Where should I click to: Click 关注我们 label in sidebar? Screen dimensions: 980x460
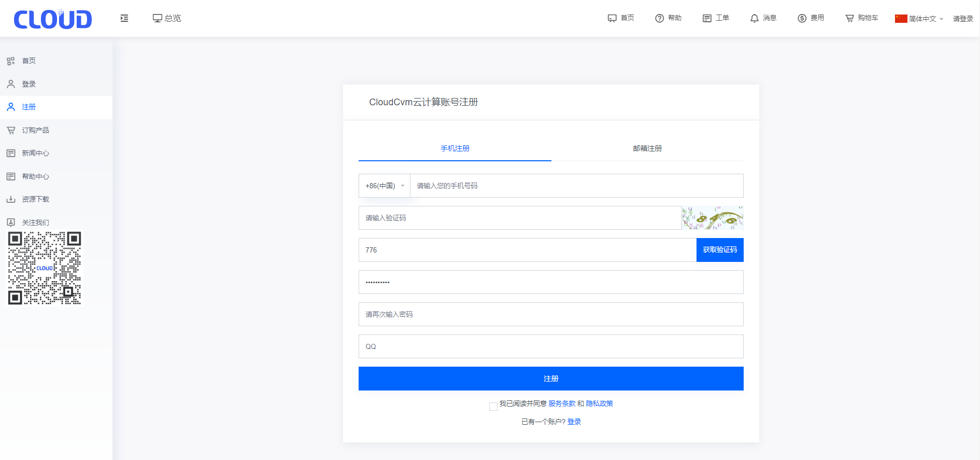tap(36, 222)
